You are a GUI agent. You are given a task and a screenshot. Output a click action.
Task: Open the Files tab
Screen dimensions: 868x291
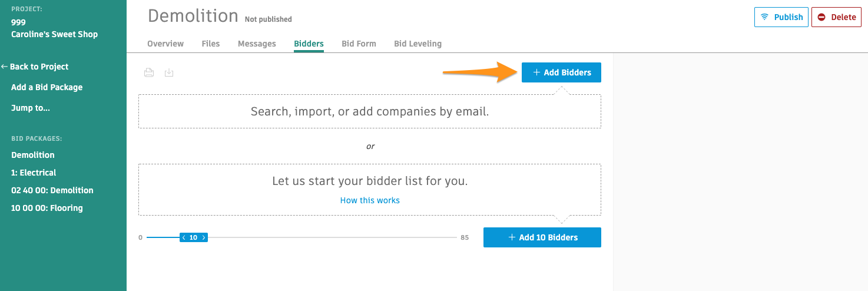click(x=211, y=44)
